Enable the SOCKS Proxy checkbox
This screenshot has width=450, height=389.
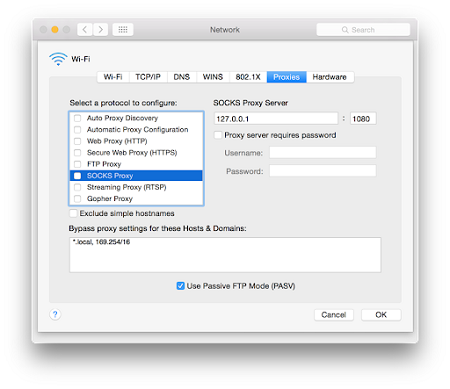pyautogui.click(x=77, y=176)
